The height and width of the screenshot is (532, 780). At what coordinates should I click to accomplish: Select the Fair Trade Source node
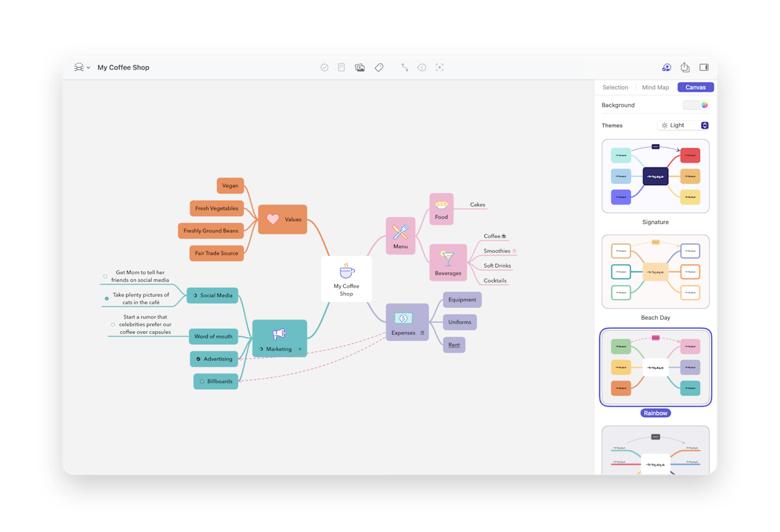point(216,253)
